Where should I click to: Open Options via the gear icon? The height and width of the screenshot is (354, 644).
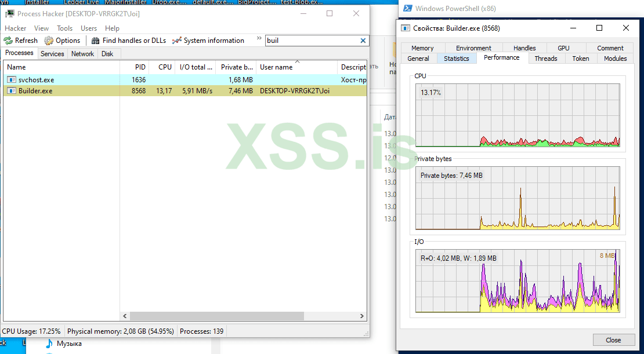[x=49, y=41]
